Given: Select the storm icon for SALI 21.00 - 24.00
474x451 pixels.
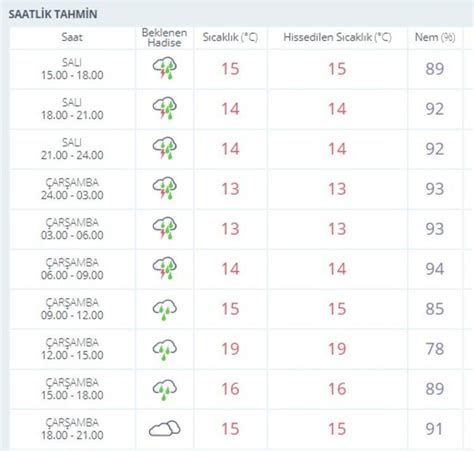Looking at the screenshot, I should point(165,149).
